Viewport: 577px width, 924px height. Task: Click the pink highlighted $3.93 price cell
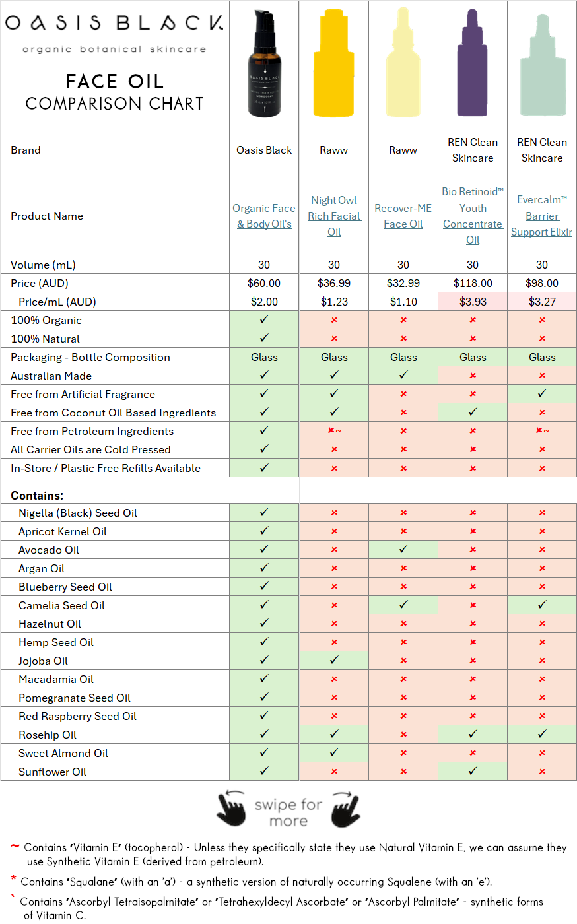[473, 302]
